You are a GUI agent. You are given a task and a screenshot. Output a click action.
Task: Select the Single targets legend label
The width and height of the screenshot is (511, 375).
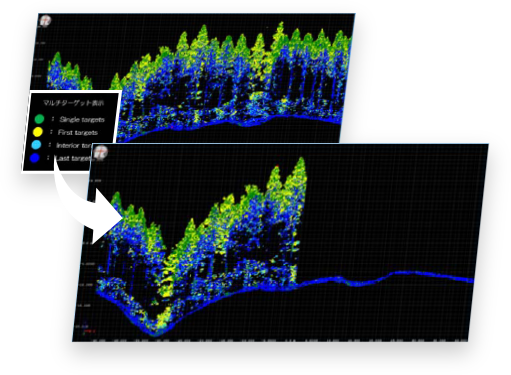(x=82, y=119)
